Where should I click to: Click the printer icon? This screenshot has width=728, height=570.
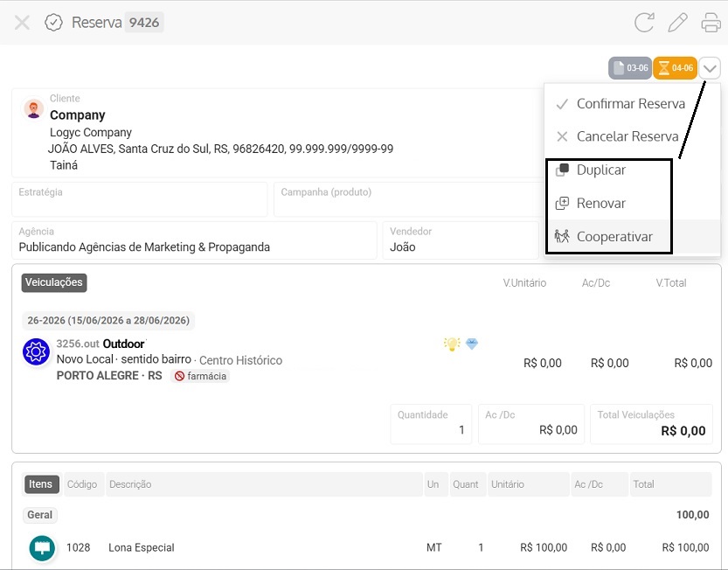pos(711,23)
